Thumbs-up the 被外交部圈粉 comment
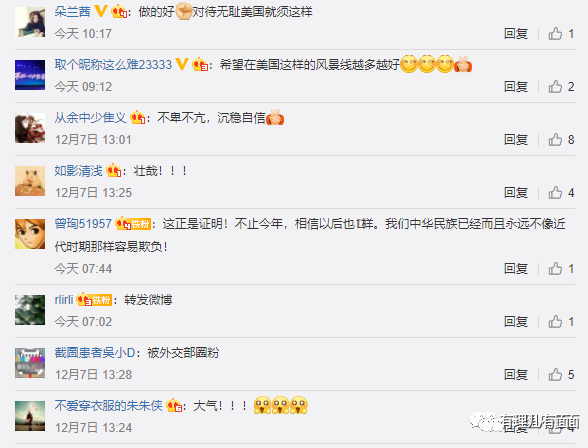The width and height of the screenshot is (588, 448). (x=555, y=375)
